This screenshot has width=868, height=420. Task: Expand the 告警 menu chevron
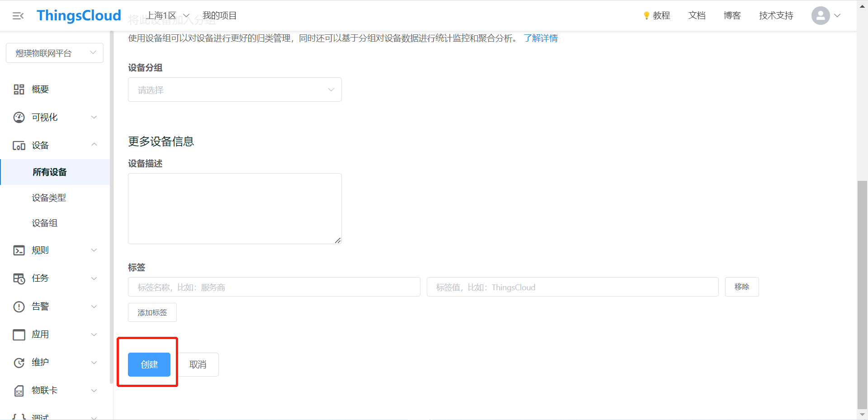(94, 307)
